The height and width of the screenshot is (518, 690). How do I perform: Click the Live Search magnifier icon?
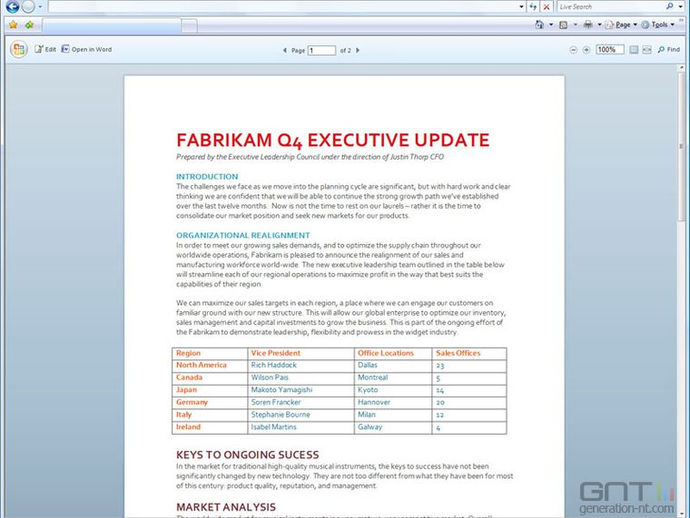click(669, 7)
